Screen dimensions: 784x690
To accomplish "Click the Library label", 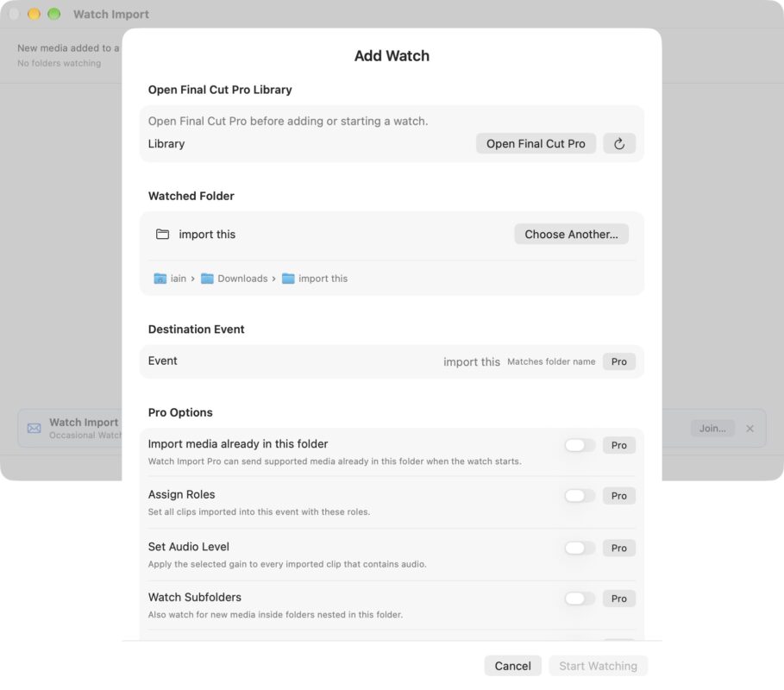I will (166, 143).
